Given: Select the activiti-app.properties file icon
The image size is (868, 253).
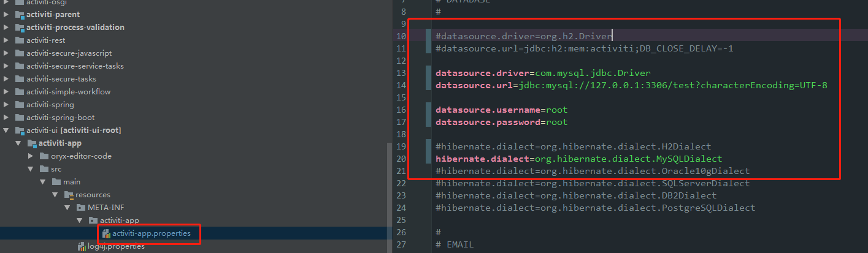Looking at the screenshot, I should [106, 233].
